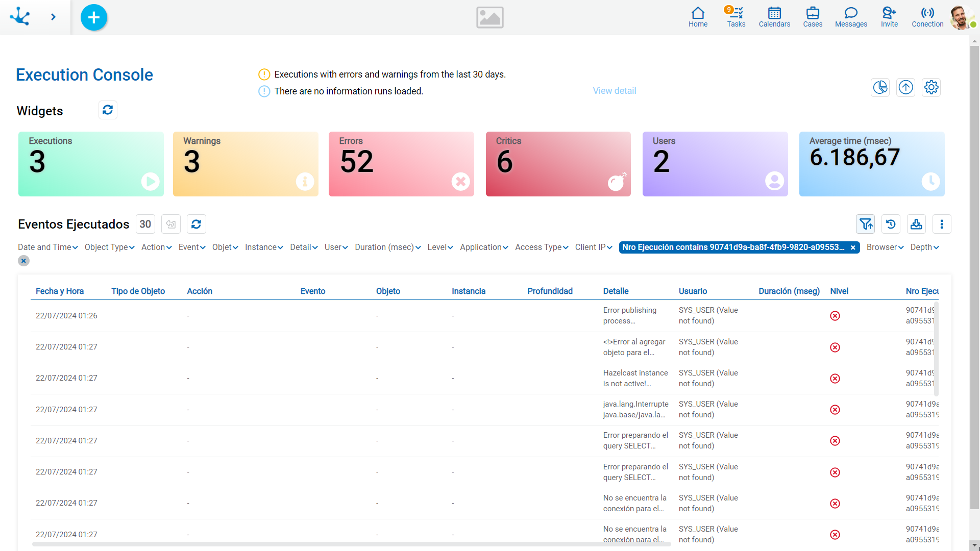Image resolution: width=980 pixels, height=551 pixels.
Task: Click the upload arrow circle icon
Action: point(905,87)
